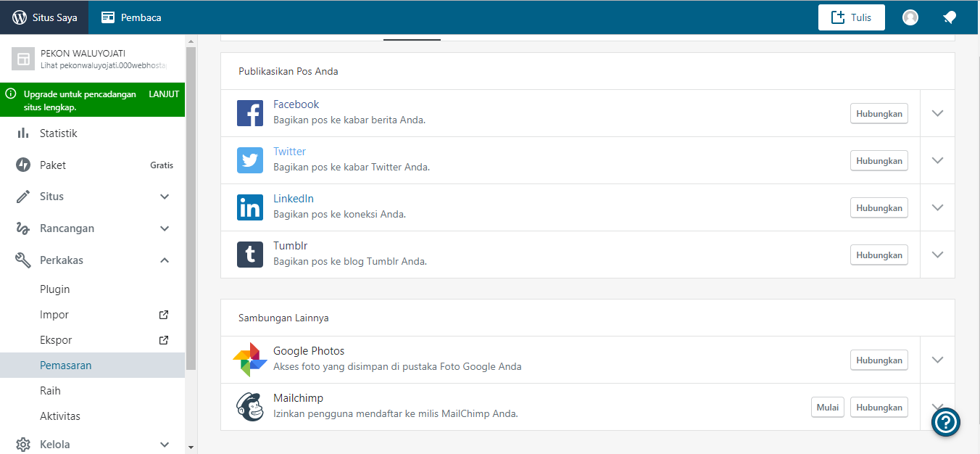Expand the Situs section
This screenshot has height=454, width=980.
[93, 197]
